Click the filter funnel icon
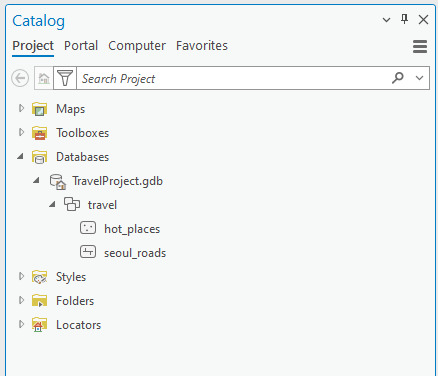The width and height of the screenshot is (438, 376). pos(65,78)
